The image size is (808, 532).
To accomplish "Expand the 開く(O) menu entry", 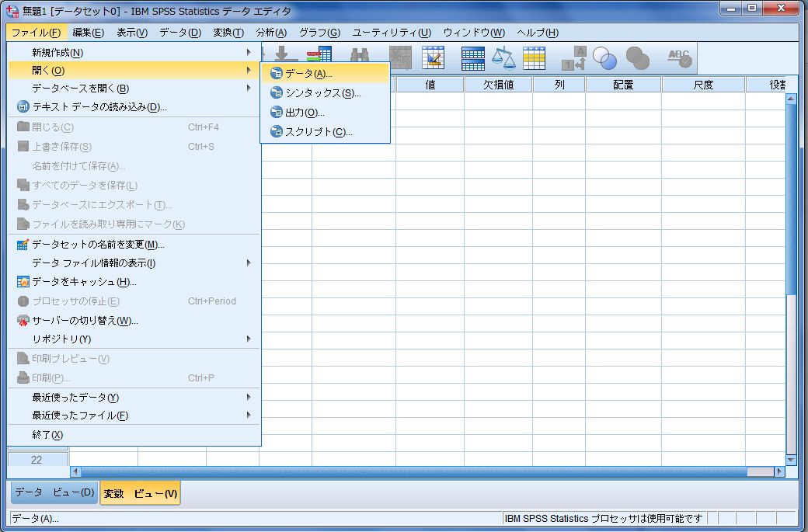I will 134,71.
